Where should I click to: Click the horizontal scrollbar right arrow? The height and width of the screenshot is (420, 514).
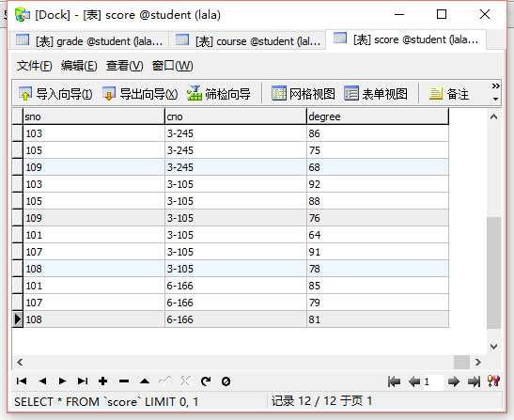(478, 362)
